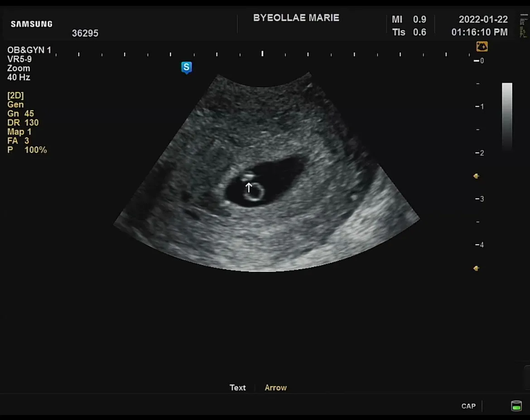
Task: Click the Samsung logo
Action: tap(31, 24)
